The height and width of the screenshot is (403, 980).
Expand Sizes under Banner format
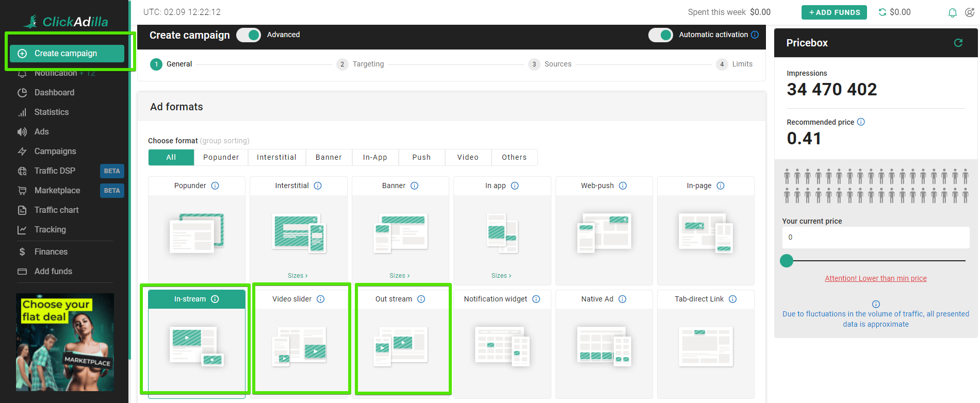[399, 276]
